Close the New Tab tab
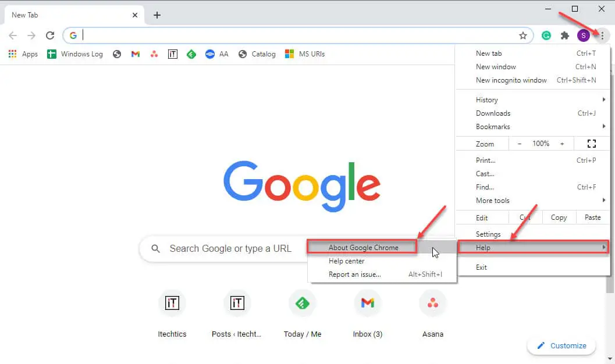The image size is (615, 364). 135,15
